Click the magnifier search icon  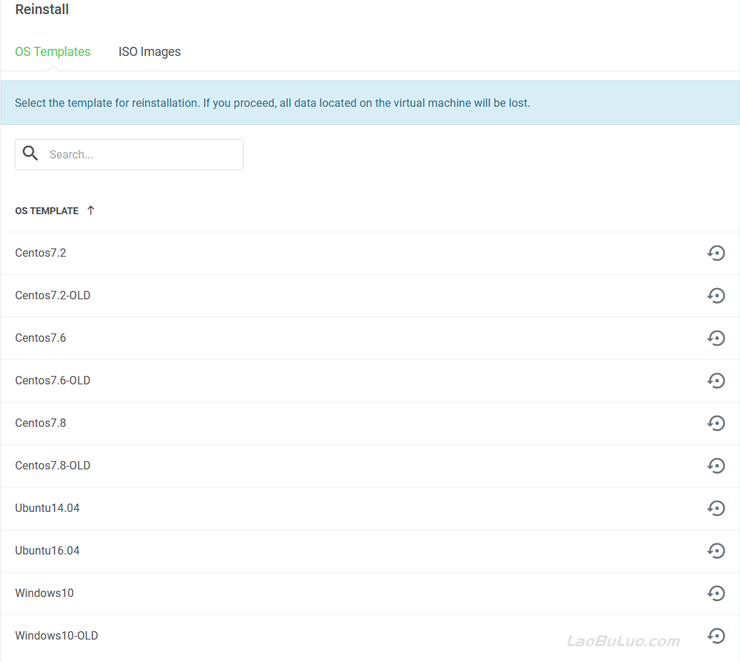(x=30, y=153)
